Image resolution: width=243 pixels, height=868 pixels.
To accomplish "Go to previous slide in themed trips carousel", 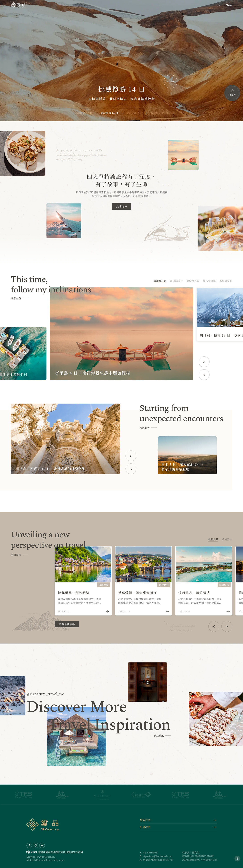I will pos(204,375).
